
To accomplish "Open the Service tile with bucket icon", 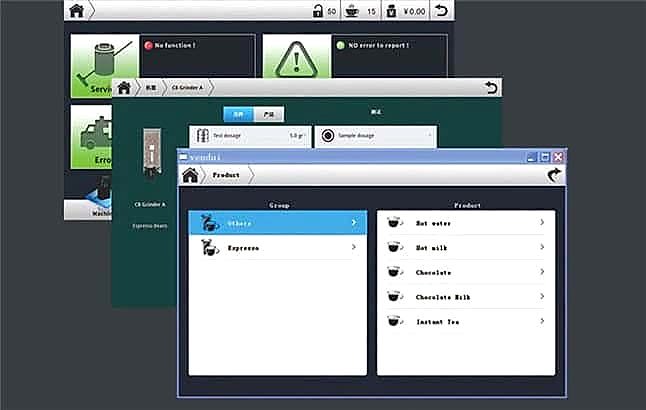I will [105, 66].
